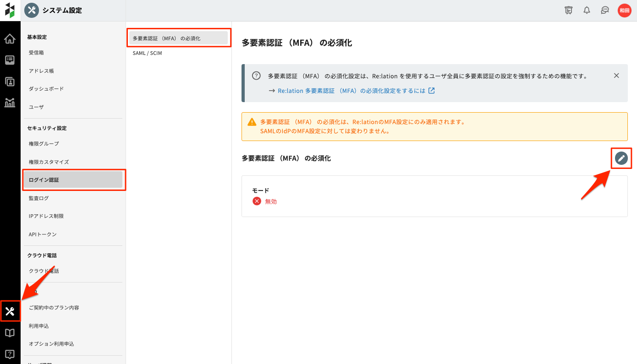Open ログイン認証 in settings menu
Image resolution: width=637 pixels, height=364 pixels.
pyautogui.click(x=73, y=180)
